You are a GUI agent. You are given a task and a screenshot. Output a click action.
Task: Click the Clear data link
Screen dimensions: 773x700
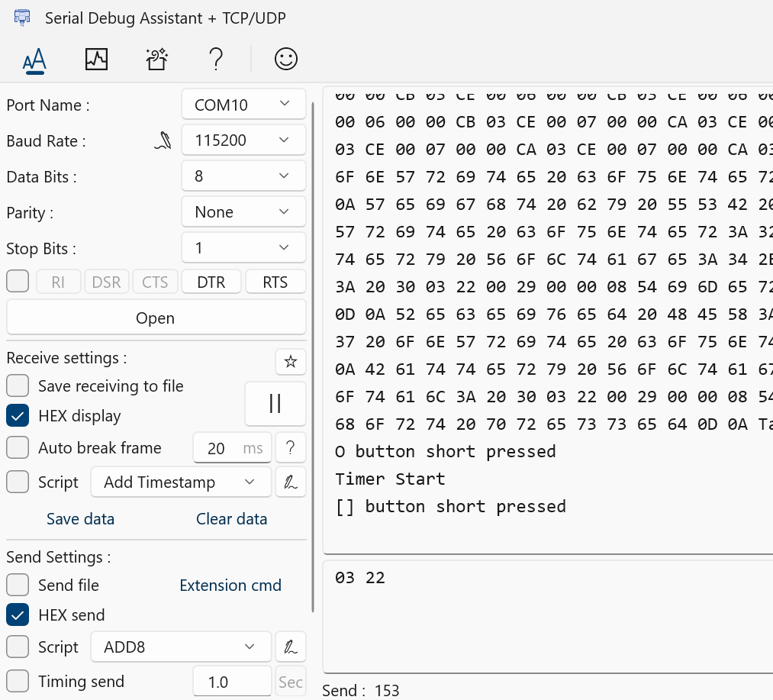(231, 519)
